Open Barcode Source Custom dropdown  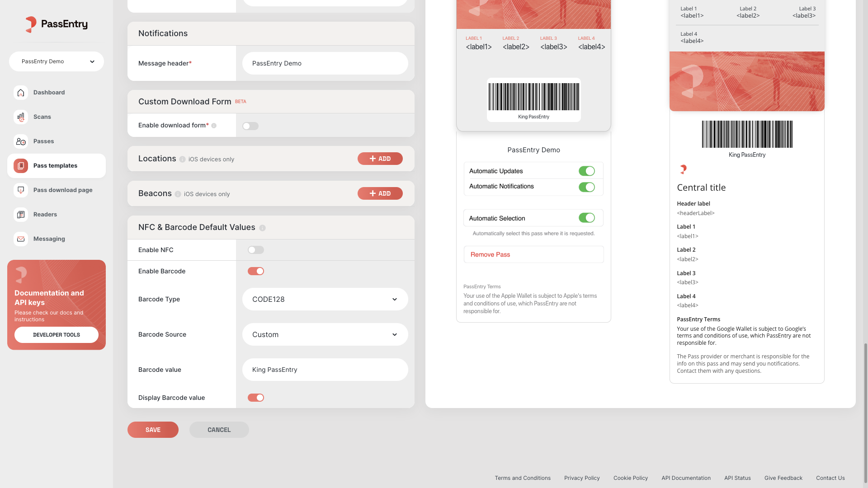pos(325,334)
